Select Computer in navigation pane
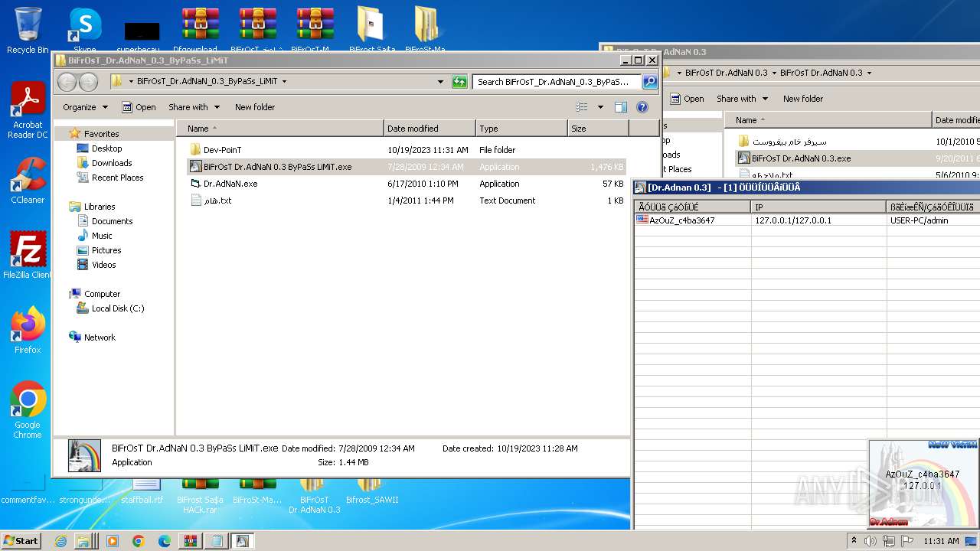 (x=102, y=294)
